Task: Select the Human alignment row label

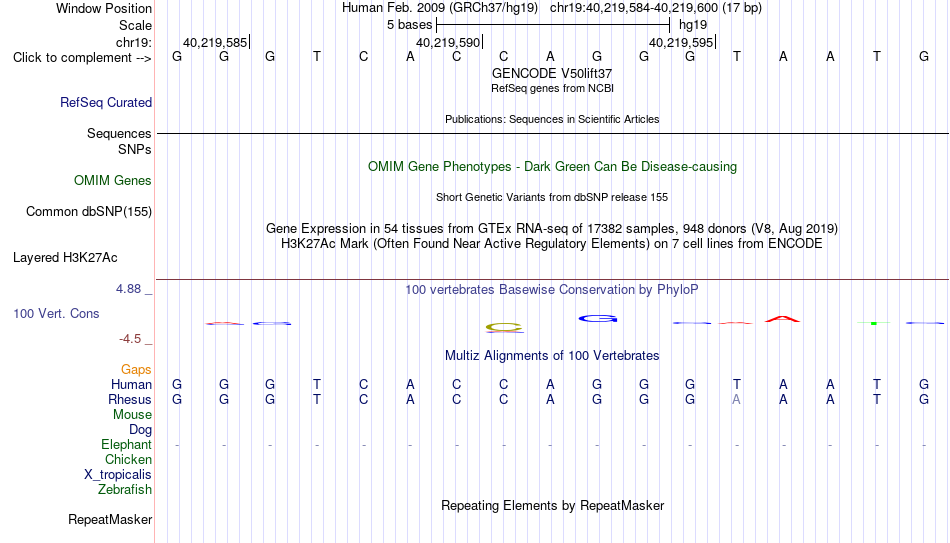Action: 131,385
